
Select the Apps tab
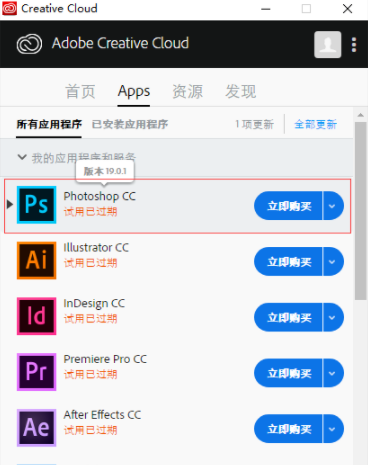tap(134, 91)
